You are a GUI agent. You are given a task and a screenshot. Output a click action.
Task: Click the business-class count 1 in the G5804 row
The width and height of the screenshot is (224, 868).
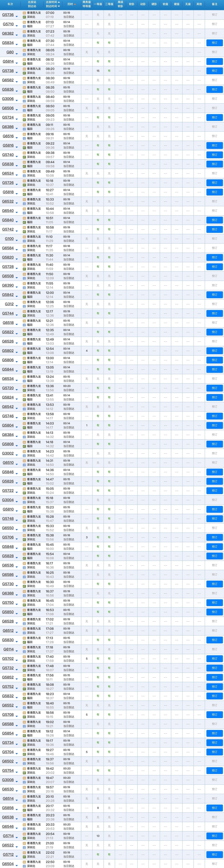[x=87, y=426]
